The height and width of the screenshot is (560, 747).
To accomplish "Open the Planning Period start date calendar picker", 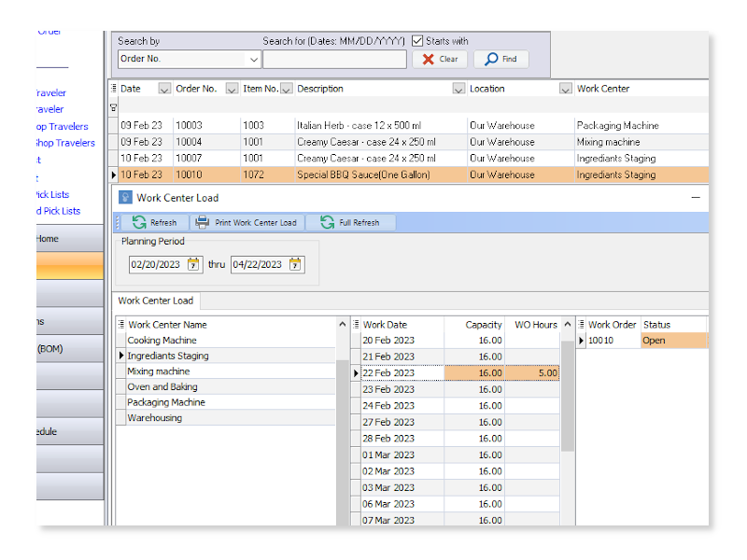I will click(191, 264).
